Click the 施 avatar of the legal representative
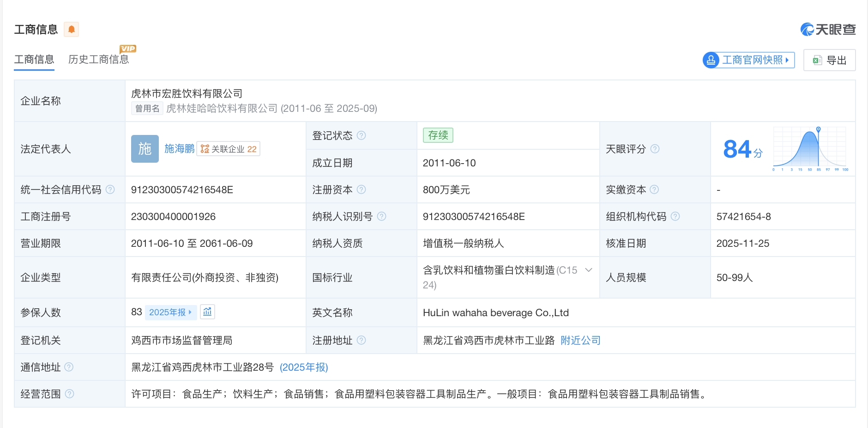 145,149
